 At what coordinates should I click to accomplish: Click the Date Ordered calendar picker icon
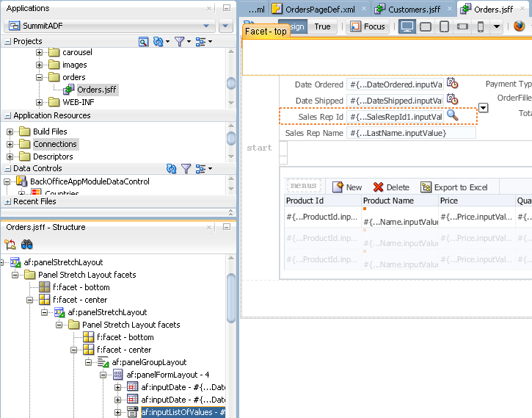click(x=453, y=84)
